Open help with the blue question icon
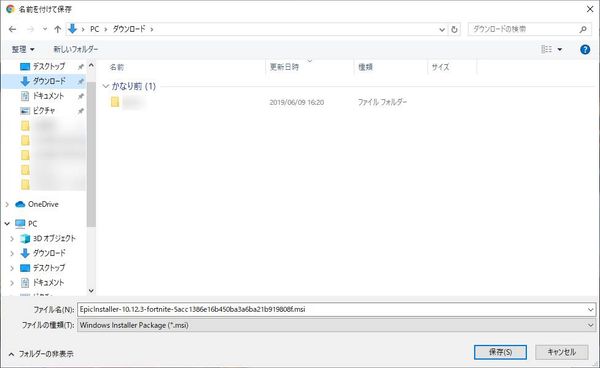Viewport: 600px width, 368px height. coord(585,49)
